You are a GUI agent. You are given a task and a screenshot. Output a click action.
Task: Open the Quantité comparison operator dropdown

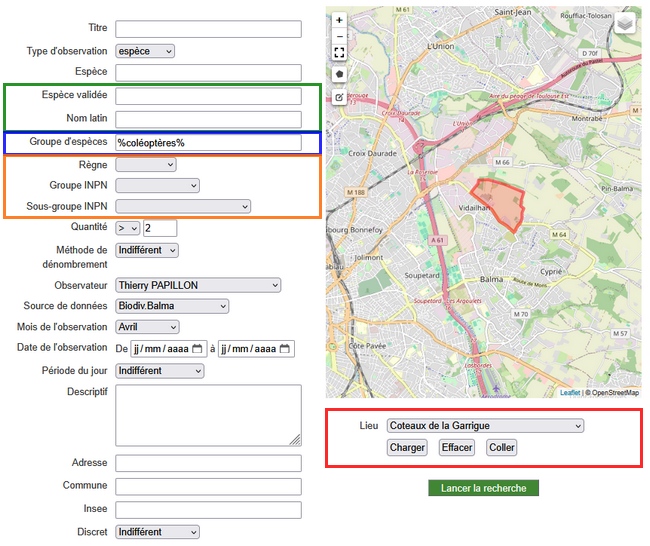pyautogui.click(x=127, y=228)
